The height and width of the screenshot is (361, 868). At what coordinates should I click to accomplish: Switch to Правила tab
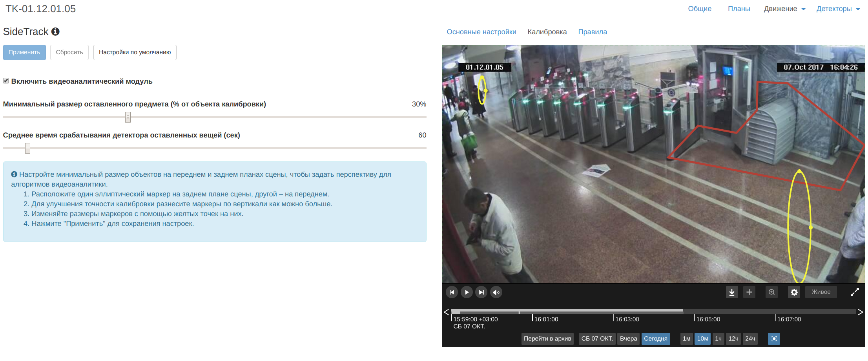pos(593,32)
